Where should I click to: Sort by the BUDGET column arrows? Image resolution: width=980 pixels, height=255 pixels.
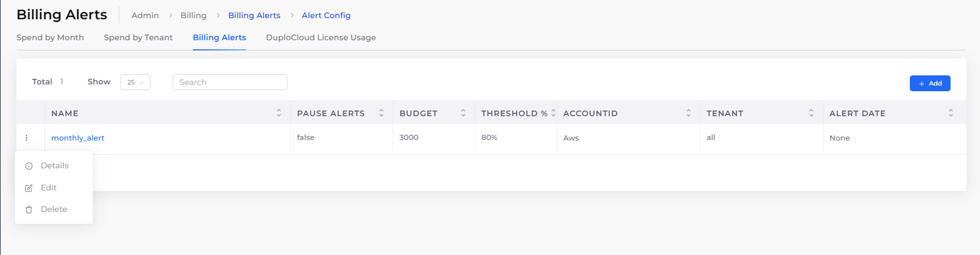pos(463,113)
